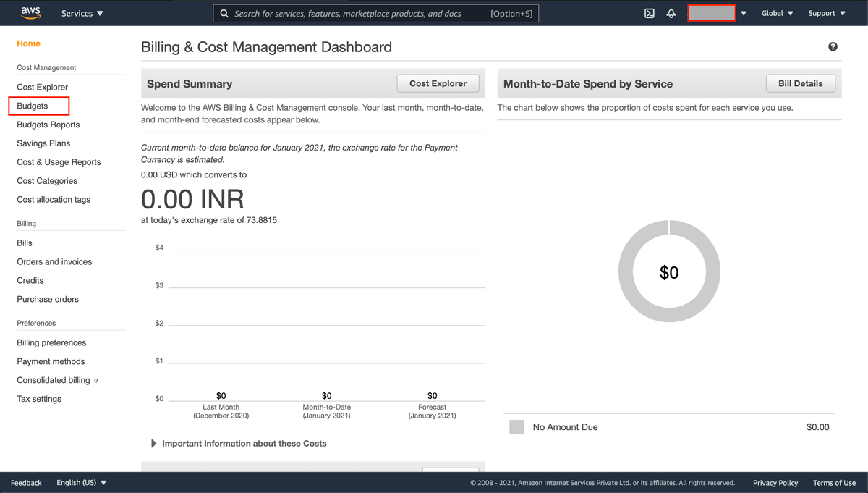Click the Spend Summary heading
Viewport: 868px width, 493px height.
coord(190,84)
